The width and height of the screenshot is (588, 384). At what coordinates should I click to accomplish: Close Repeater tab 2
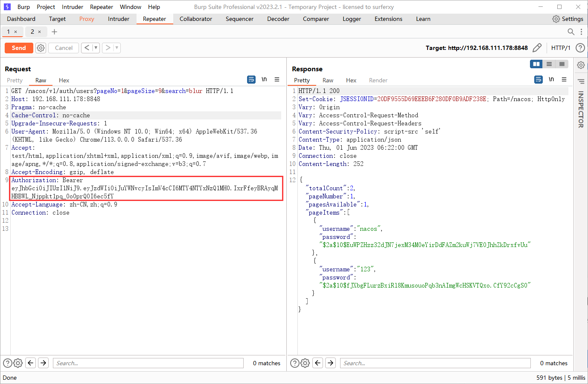pyautogui.click(x=40, y=32)
